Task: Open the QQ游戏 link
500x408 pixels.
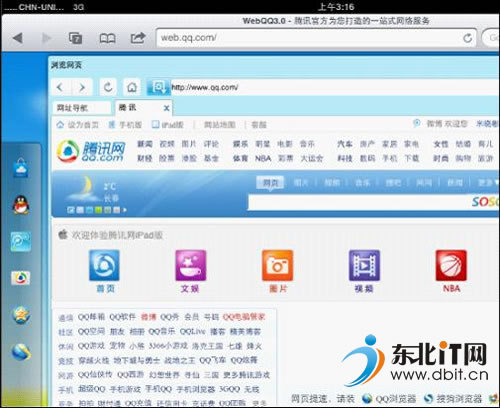Action: tap(91, 346)
